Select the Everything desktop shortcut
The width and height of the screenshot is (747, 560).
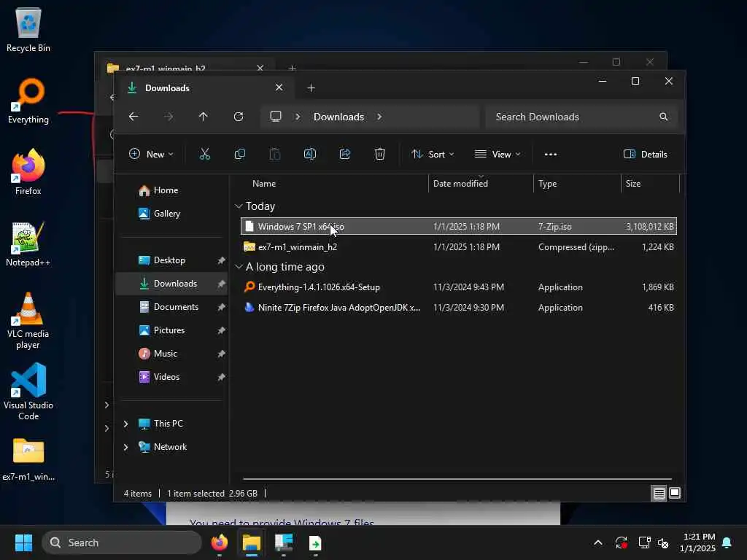[28, 101]
